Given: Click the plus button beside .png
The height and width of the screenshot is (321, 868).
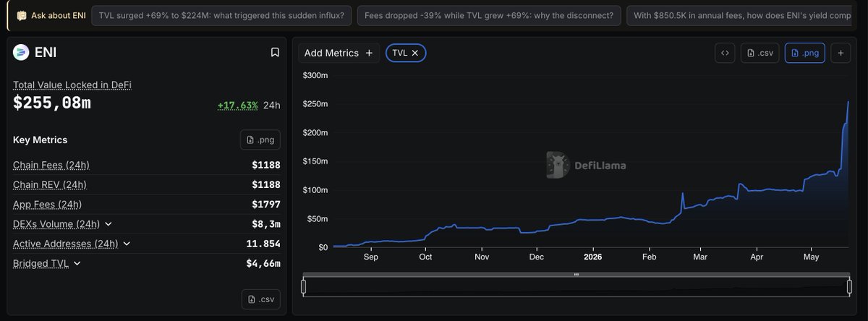Looking at the screenshot, I should (841, 53).
